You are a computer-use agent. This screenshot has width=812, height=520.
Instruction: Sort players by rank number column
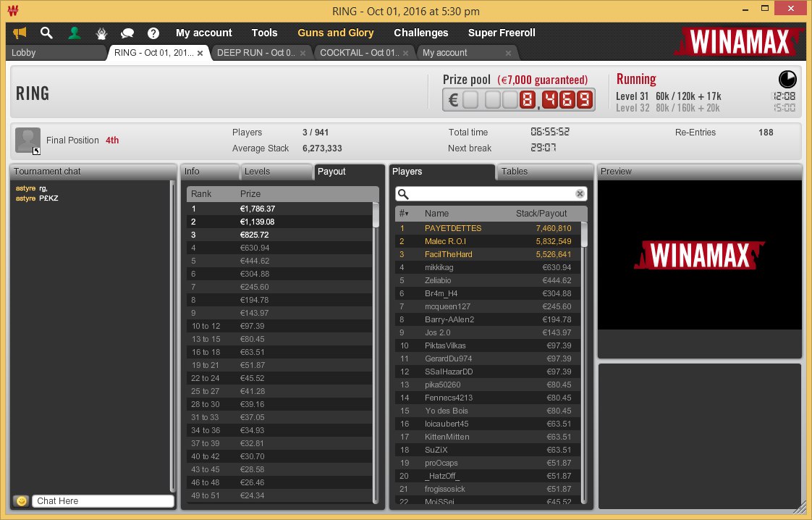[x=404, y=213]
